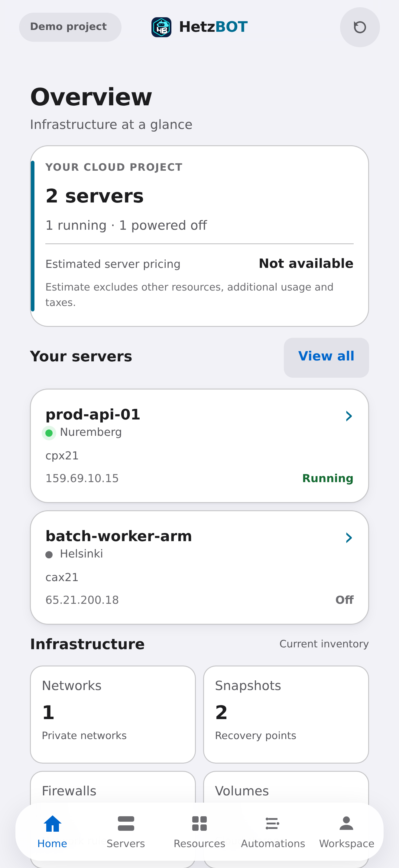Click the Not available pricing value
Viewport: 399px width, 868px height.
point(306,264)
